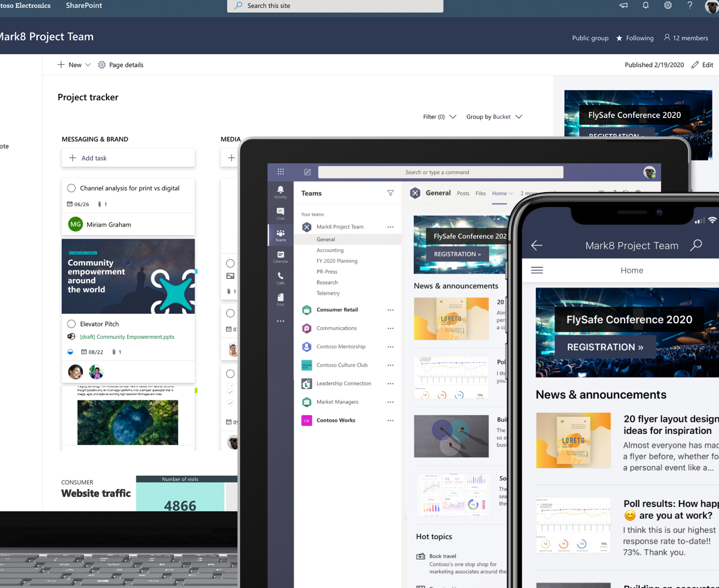Click the Book travel icon under Hot topics
This screenshot has height=588, width=719.
421,557
